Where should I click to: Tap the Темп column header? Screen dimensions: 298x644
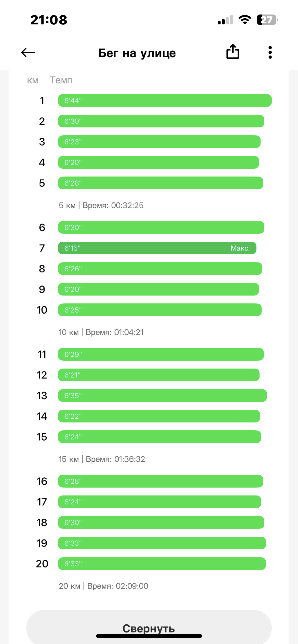coord(61,80)
